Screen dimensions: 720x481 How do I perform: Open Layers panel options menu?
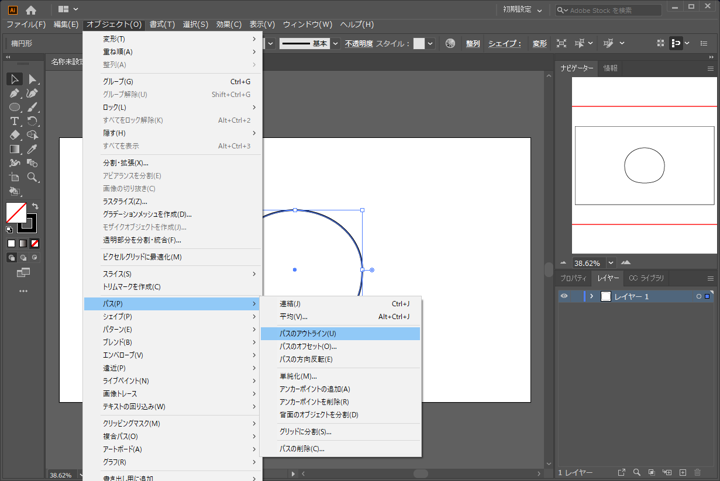pyautogui.click(x=710, y=278)
